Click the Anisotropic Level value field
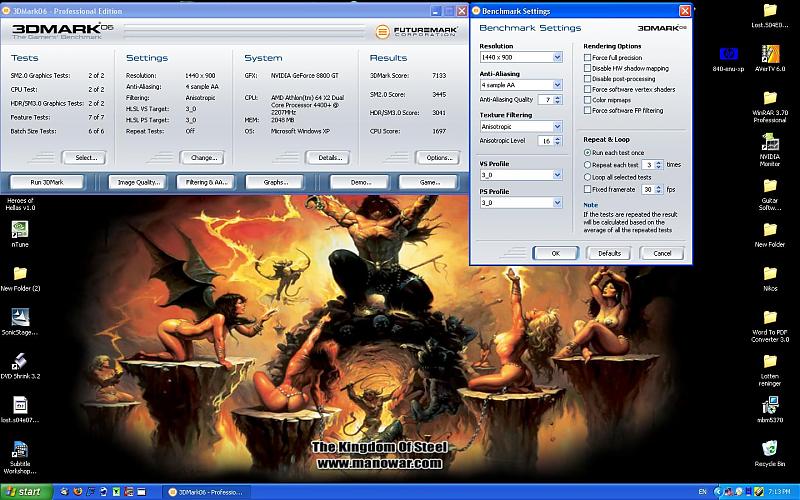 tap(545, 141)
